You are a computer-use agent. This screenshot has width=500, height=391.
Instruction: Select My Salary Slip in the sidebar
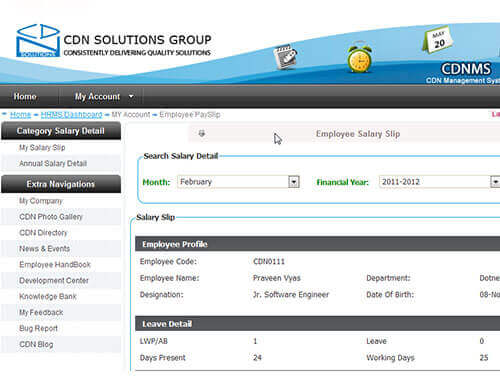pyautogui.click(x=42, y=147)
